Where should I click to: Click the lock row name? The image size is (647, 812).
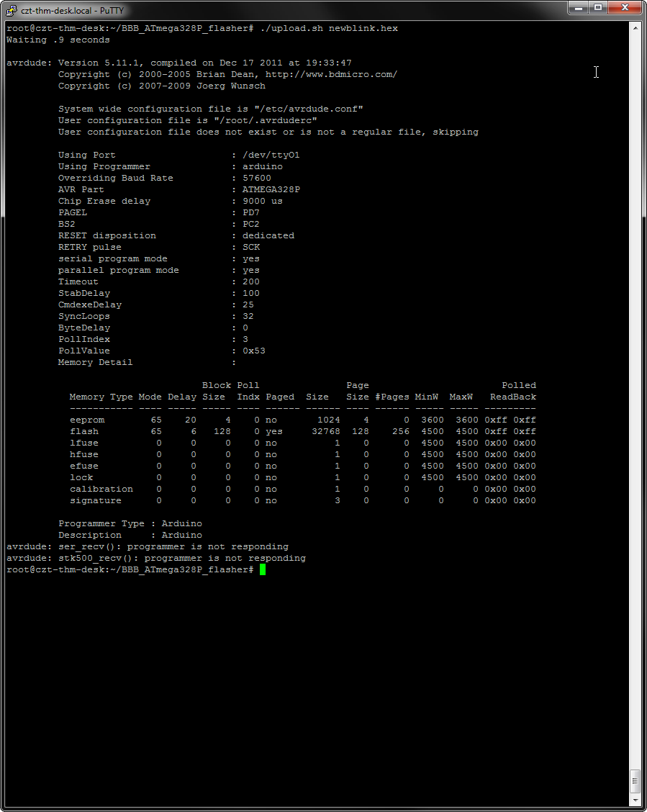click(x=81, y=477)
